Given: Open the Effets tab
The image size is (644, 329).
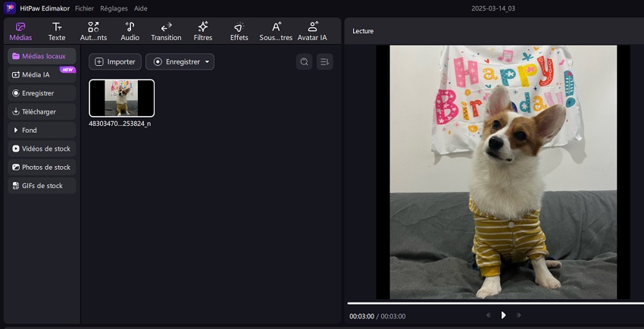Looking at the screenshot, I should 239,32.
